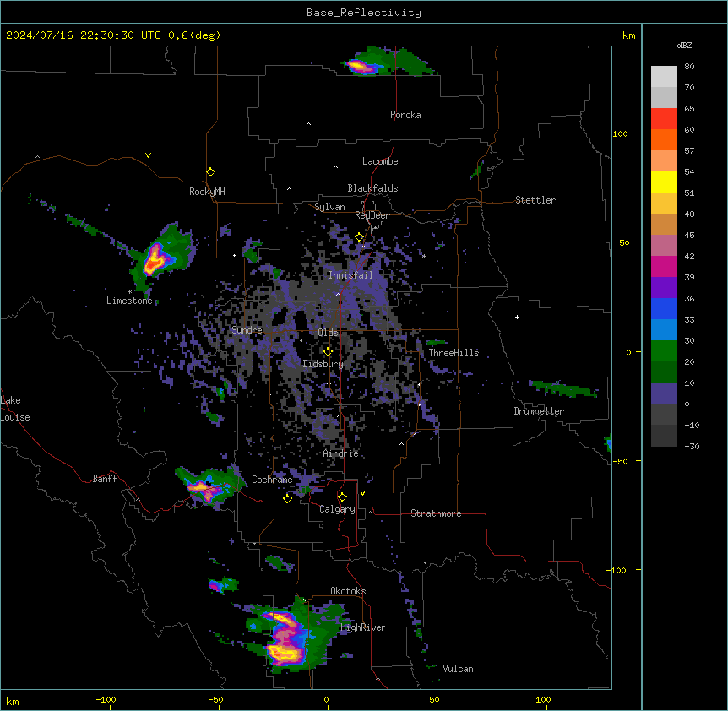Select the Drumheller label

click(x=539, y=411)
